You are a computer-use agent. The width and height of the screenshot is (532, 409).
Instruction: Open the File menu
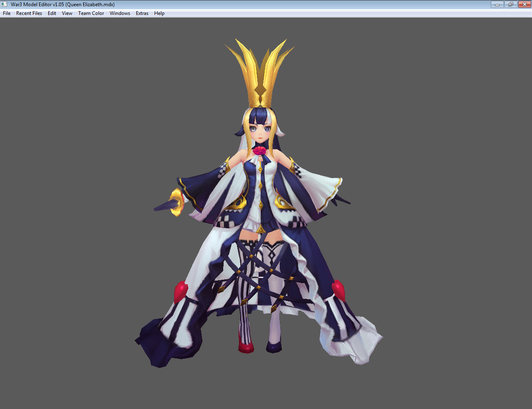pyautogui.click(x=7, y=13)
